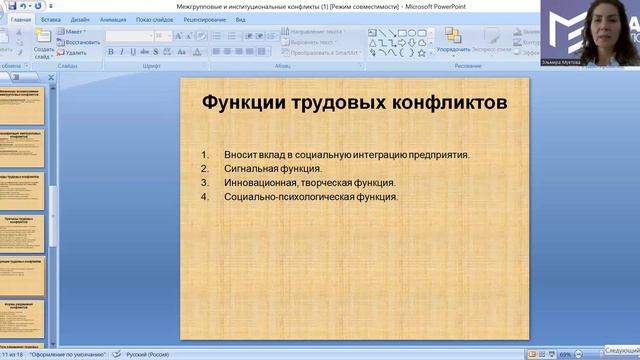Select the rectangle shape in shapes gallery
This screenshot has height=360, width=640.
(x=402, y=33)
